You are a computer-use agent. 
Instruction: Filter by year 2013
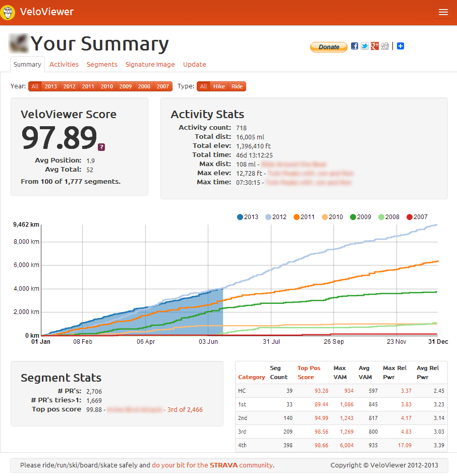50,86
